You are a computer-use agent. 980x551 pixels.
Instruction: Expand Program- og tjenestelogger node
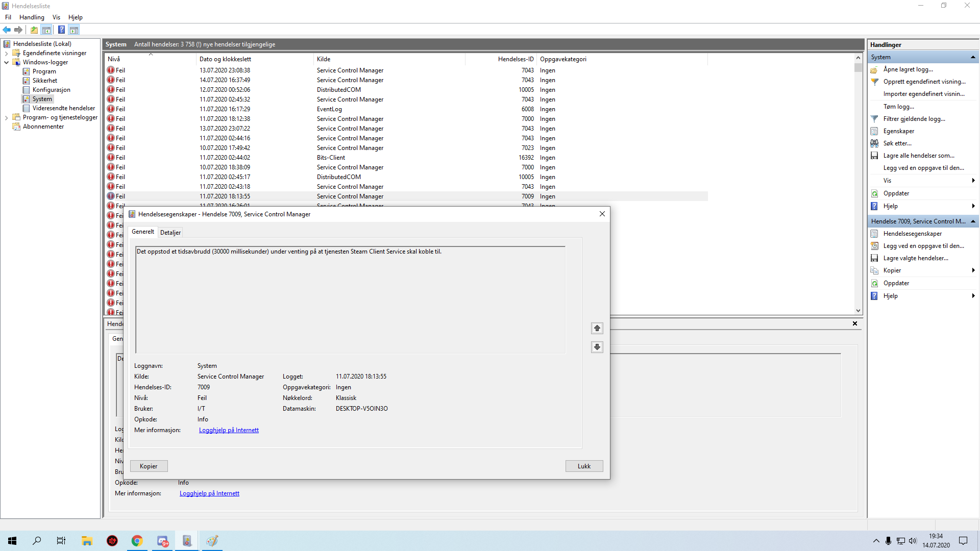[6, 117]
